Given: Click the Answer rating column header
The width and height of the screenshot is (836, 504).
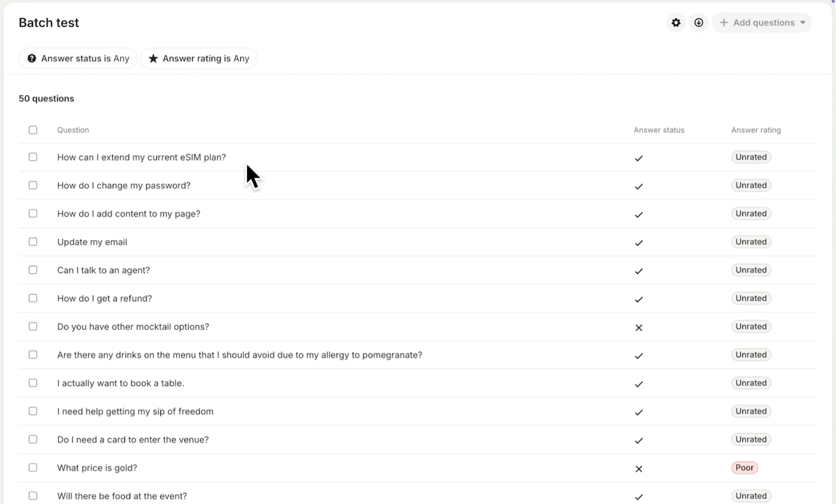Looking at the screenshot, I should pyautogui.click(x=756, y=130).
